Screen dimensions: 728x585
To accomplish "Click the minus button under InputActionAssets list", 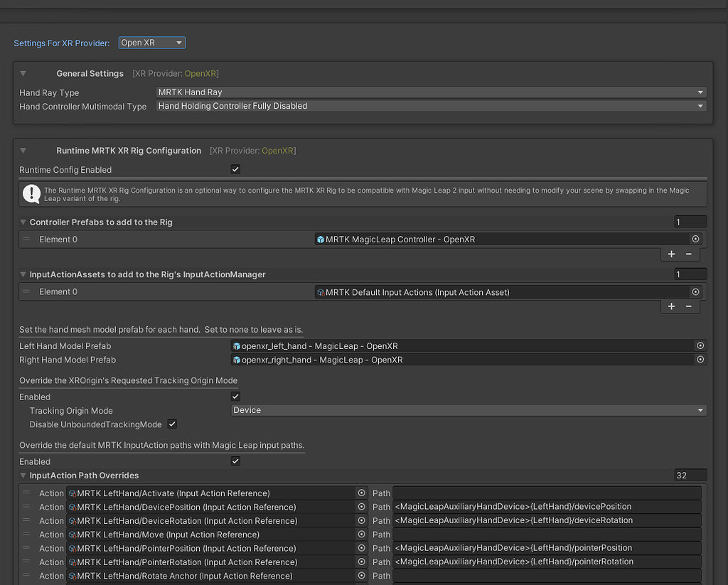I will 687,306.
